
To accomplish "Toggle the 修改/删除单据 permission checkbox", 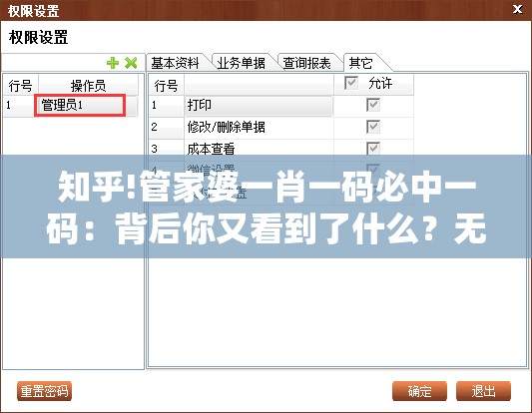I will (373, 127).
